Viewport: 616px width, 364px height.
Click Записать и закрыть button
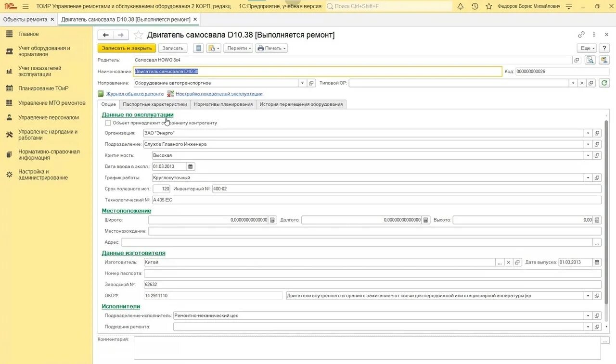pyautogui.click(x=127, y=48)
